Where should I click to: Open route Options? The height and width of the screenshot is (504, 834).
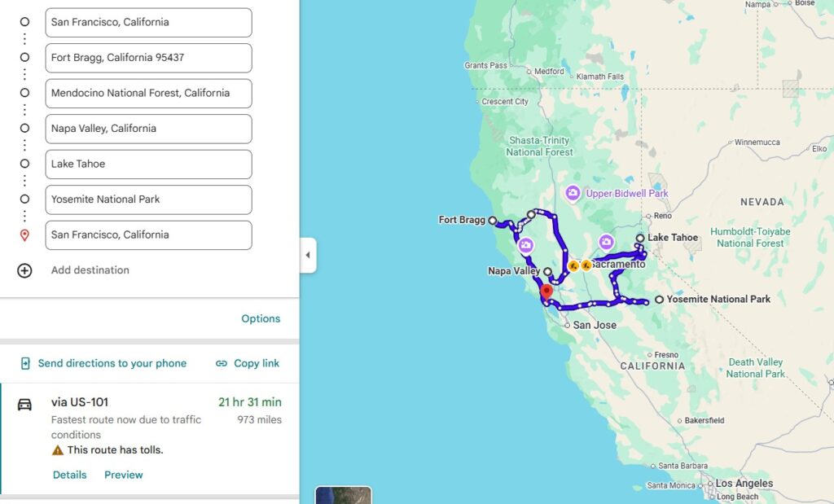pos(261,318)
